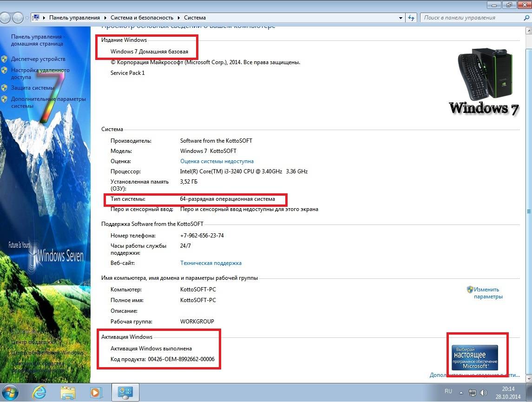Open Центр поддержки sidebar link

click(x=33, y=342)
